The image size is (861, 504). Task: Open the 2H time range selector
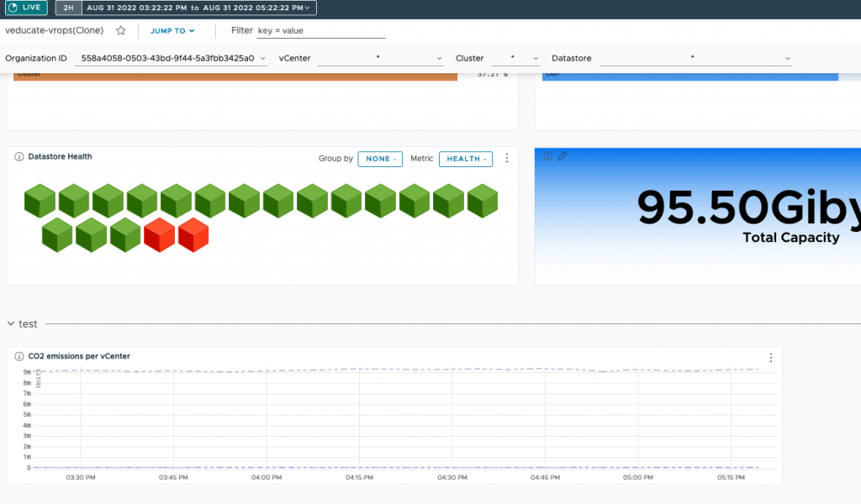[x=69, y=8]
